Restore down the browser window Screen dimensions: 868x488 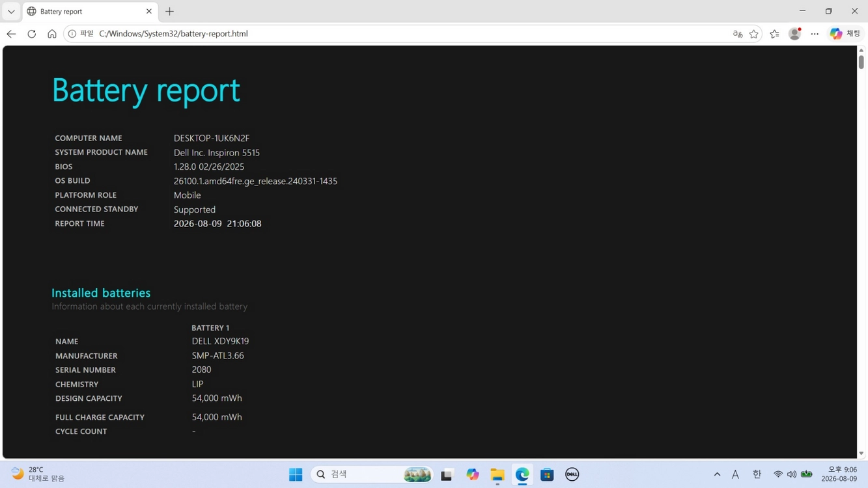point(828,11)
